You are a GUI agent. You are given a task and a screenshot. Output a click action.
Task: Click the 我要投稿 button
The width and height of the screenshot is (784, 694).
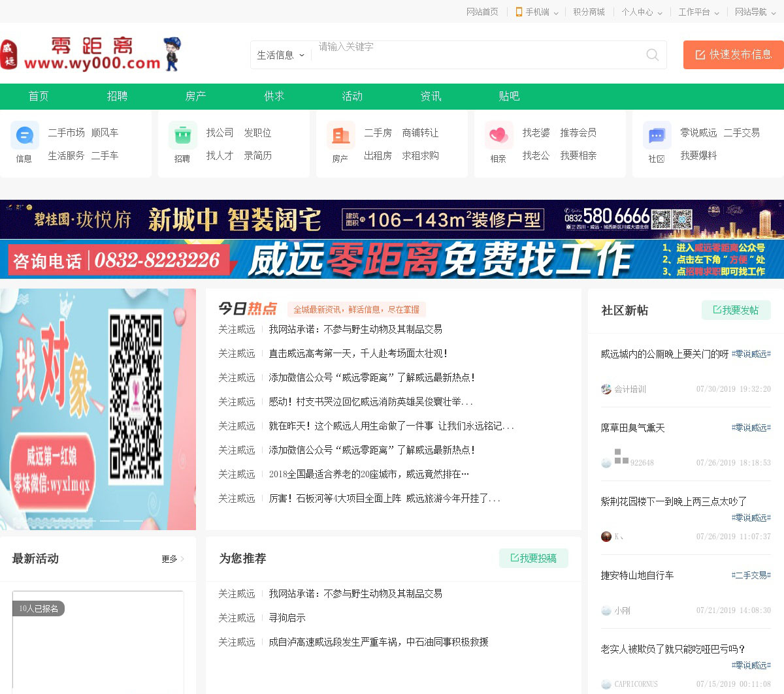point(533,558)
